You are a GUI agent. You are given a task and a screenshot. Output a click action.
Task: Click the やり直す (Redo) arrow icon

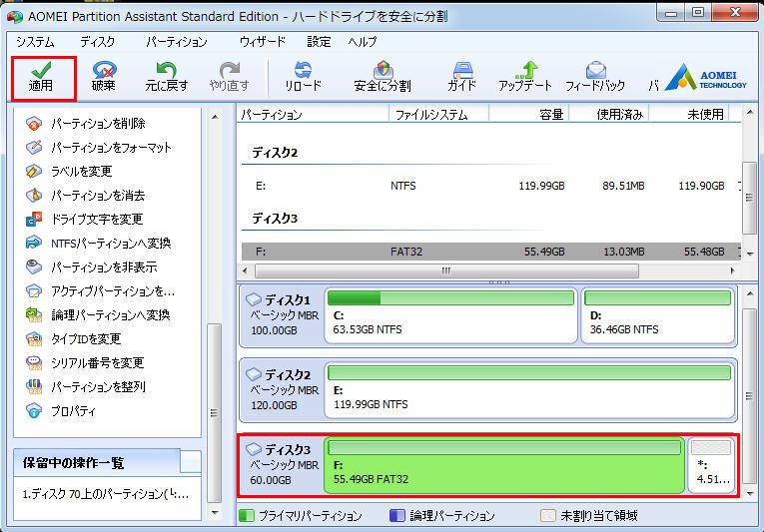click(229, 70)
